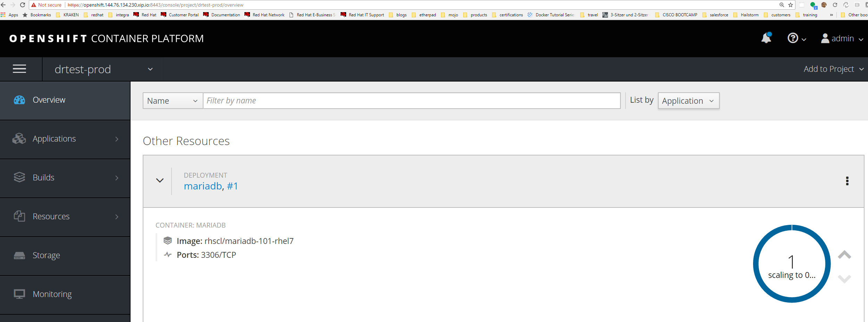Open the notifications bell icon
The width and height of the screenshot is (868, 322).
point(766,38)
